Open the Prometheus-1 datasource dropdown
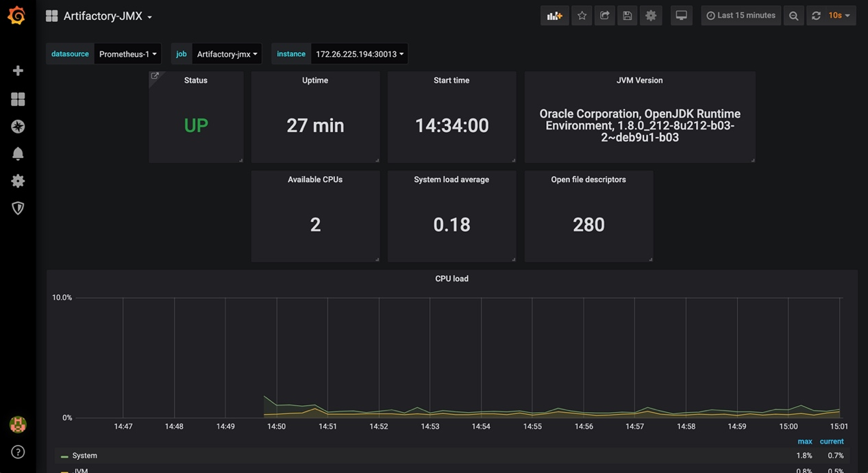868x473 pixels. tap(127, 54)
